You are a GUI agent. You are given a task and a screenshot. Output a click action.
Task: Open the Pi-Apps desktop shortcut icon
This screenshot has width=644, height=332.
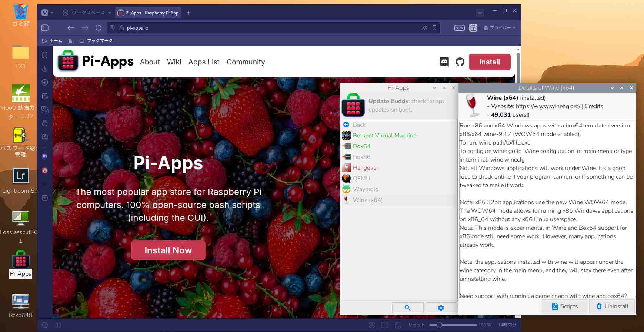click(x=21, y=259)
